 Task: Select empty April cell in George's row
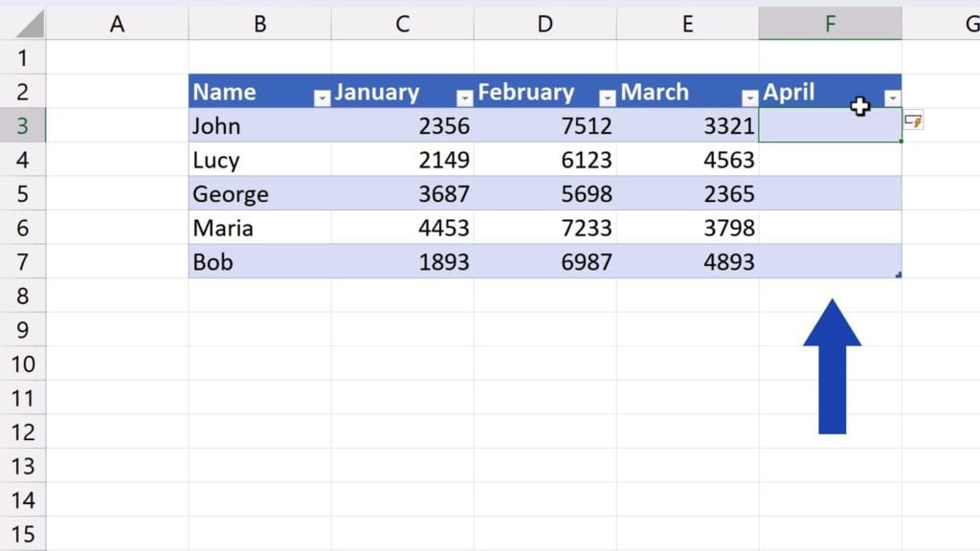pos(830,193)
